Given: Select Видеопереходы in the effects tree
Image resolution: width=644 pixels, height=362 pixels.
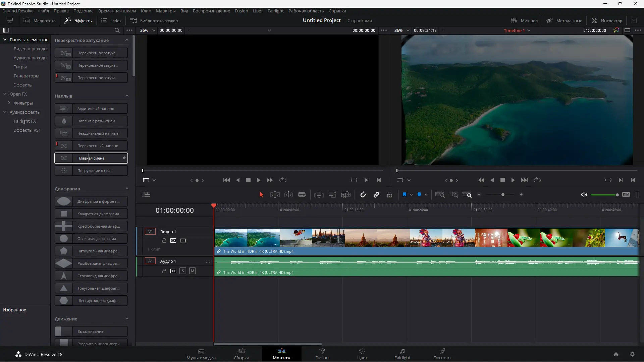Looking at the screenshot, I should tap(30, 49).
